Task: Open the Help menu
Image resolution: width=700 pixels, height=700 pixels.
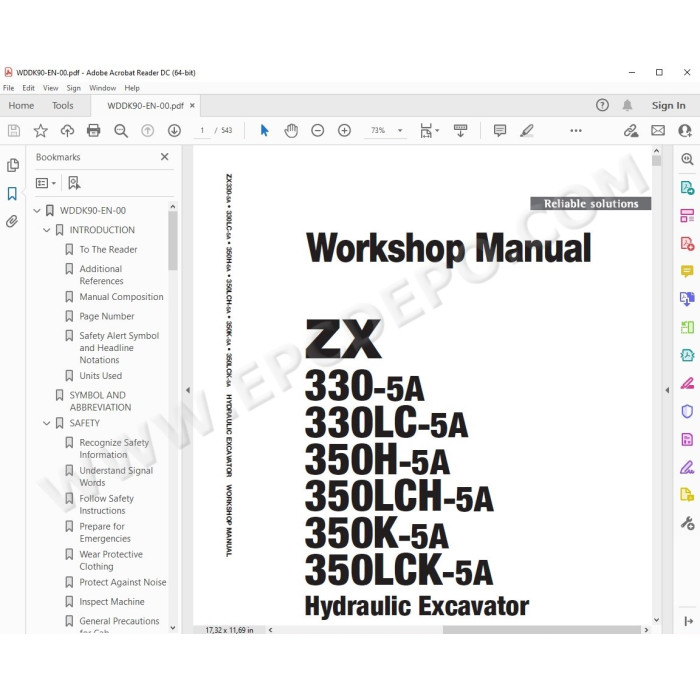Action: click(132, 88)
